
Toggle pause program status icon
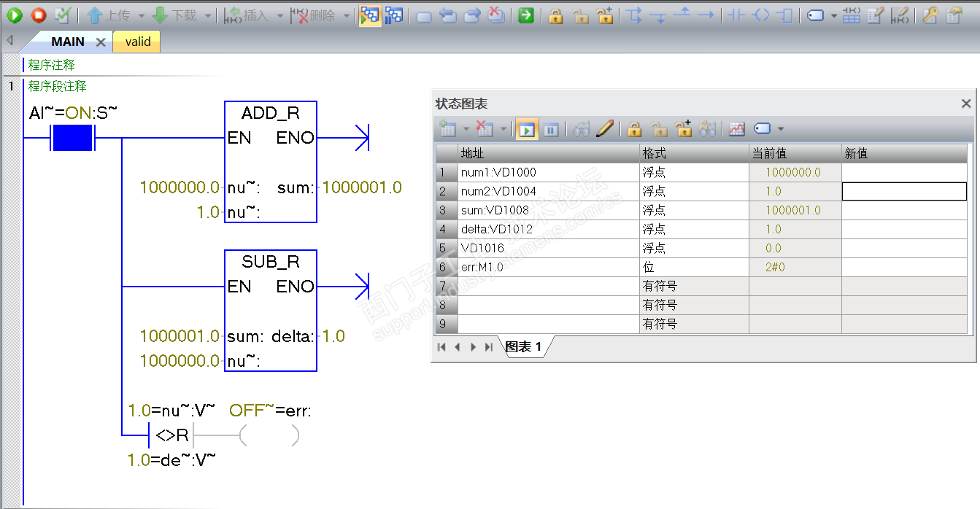coord(394,15)
